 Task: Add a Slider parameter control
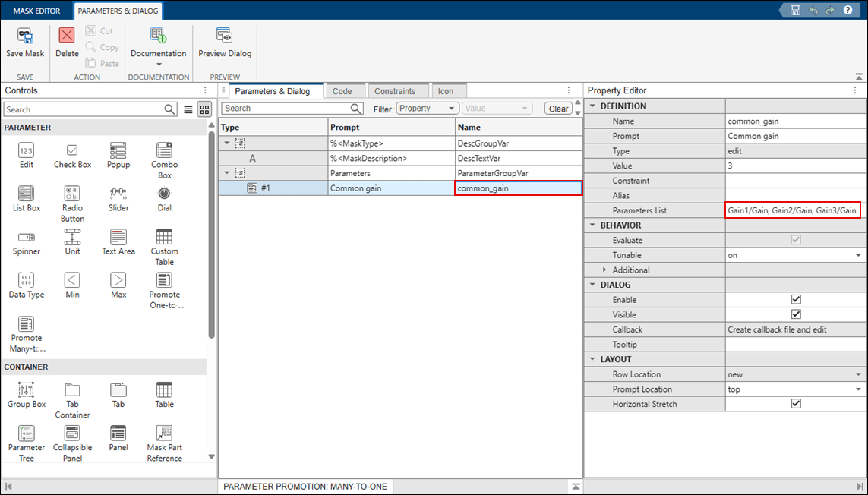(118, 199)
